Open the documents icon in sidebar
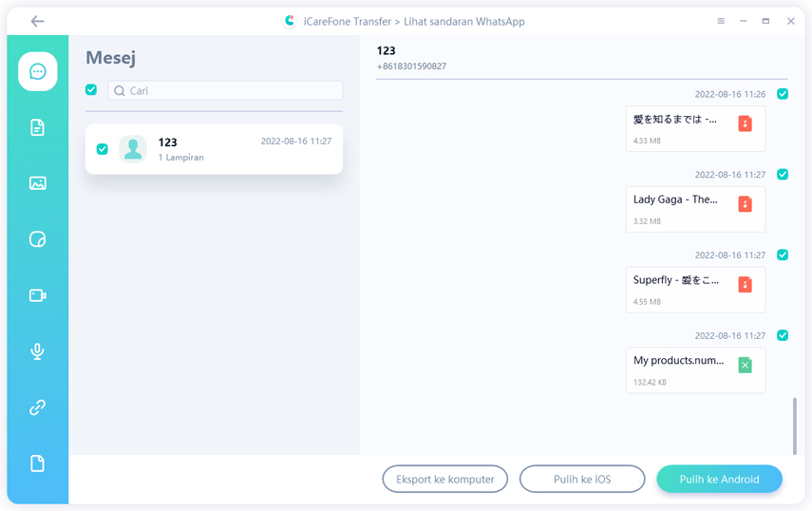 click(x=37, y=127)
